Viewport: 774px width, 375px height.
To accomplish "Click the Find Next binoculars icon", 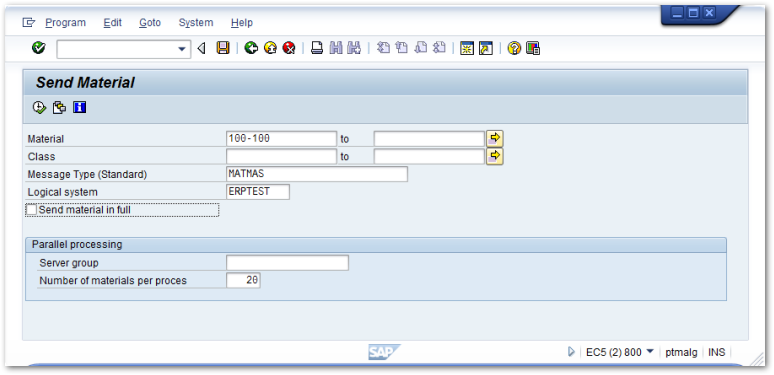I will click(354, 48).
